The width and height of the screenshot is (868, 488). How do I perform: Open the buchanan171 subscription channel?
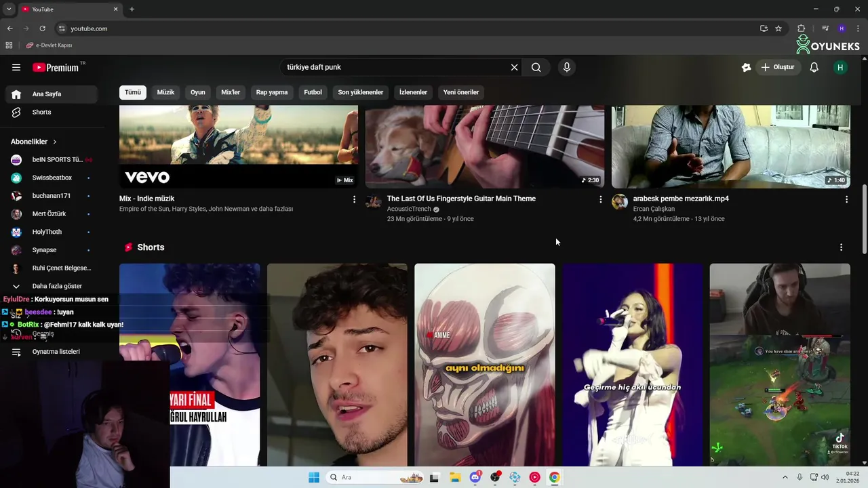52,196
